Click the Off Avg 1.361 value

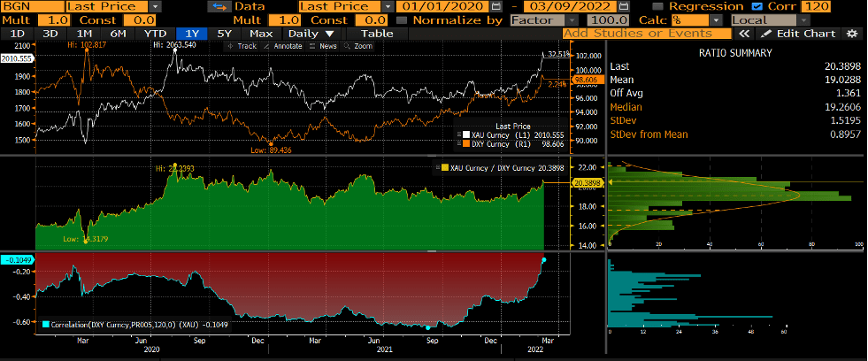(848, 93)
